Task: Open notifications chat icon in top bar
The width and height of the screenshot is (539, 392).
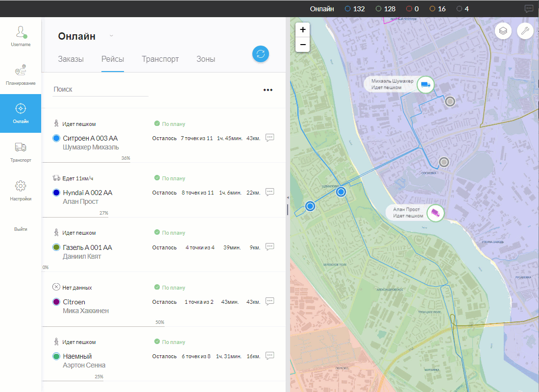Action: (x=529, y=9)
